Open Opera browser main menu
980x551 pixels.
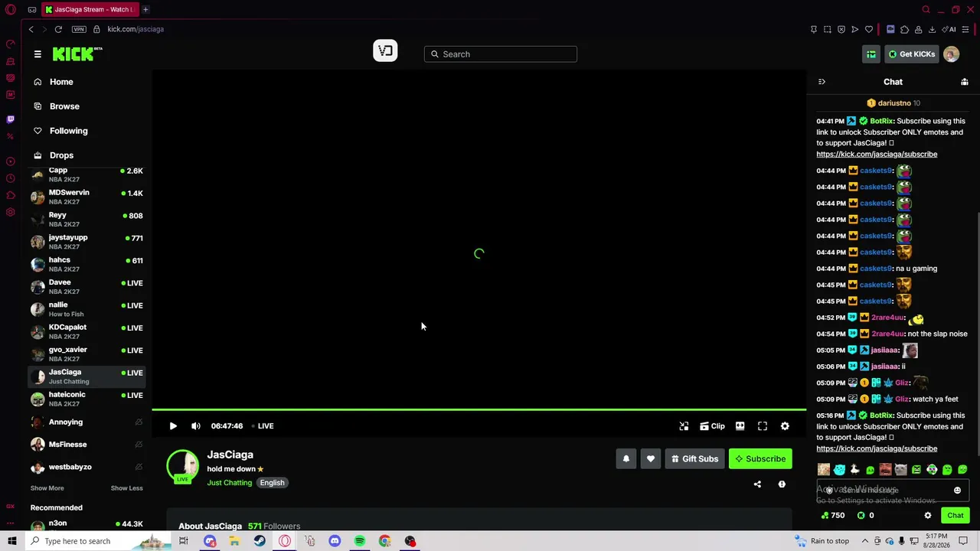[x=11, y=10]
